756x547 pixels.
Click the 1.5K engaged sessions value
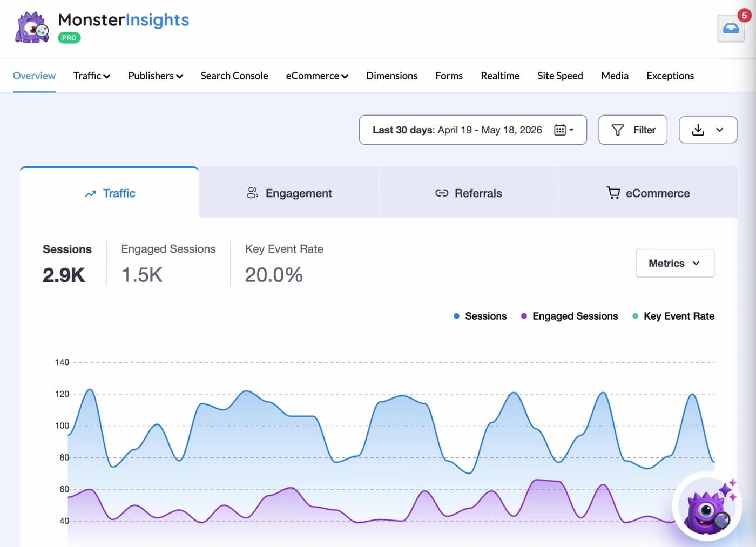point(142,275)
